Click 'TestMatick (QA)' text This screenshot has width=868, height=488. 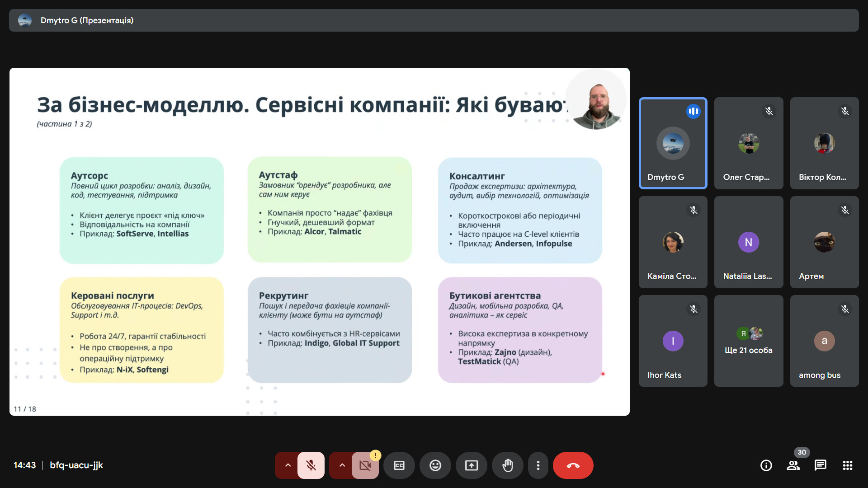[488, 361]
